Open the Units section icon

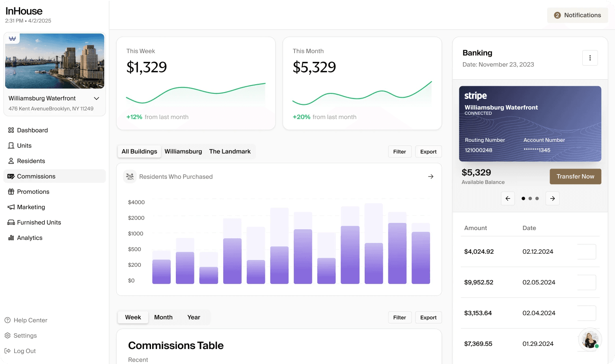[x=11, y=145]
